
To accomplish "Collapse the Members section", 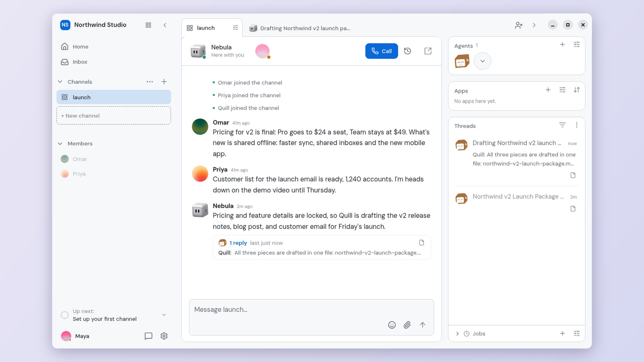I will (60, 143).
